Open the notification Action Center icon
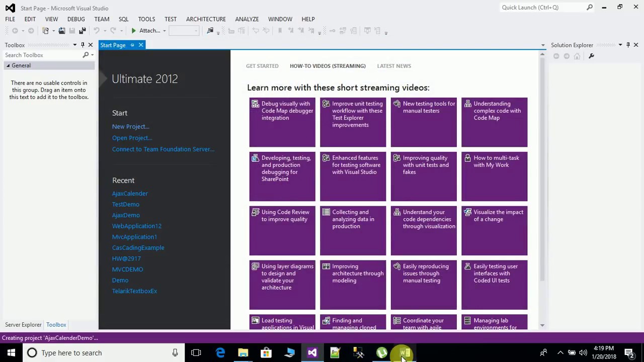This screenshot has width=644, height=362. coord(629,353)
